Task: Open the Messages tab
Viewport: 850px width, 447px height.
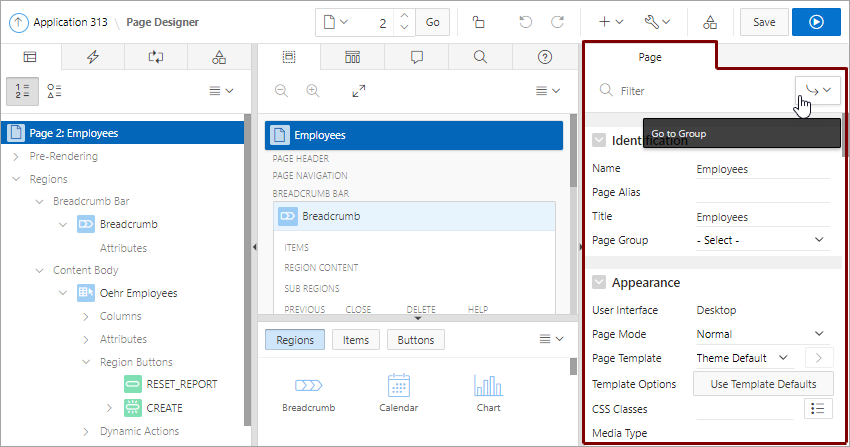Action: (x=416, y=57)
